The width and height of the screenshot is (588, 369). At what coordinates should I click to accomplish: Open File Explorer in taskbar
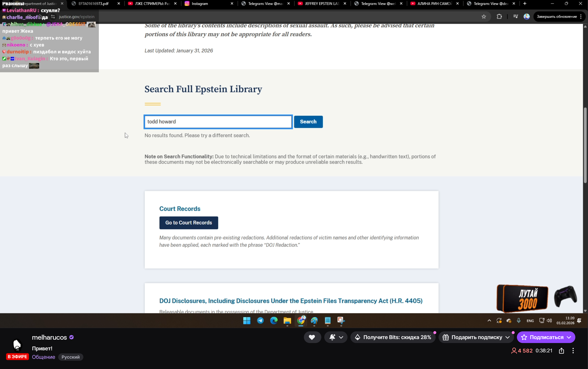(x=287, y=320)
